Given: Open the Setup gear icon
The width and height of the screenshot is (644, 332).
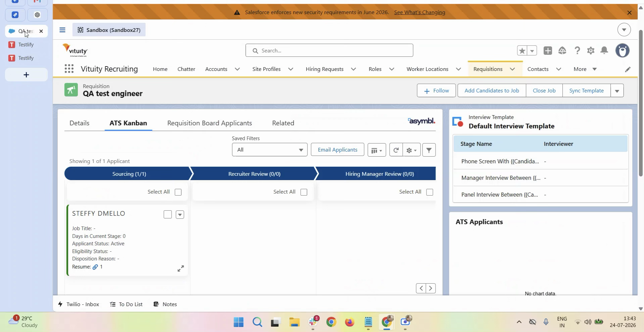Looking at the screenshot, I should [591, 50].
